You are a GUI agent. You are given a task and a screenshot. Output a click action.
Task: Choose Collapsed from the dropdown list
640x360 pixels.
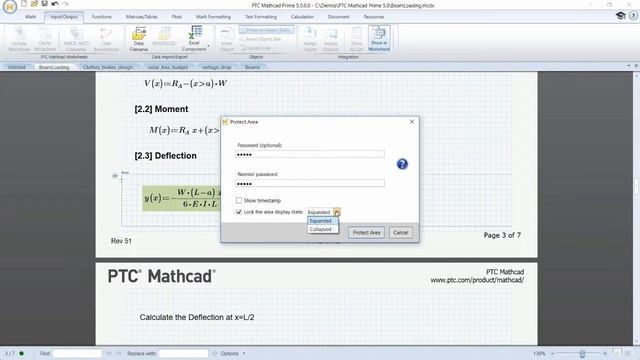pos(322,229)
